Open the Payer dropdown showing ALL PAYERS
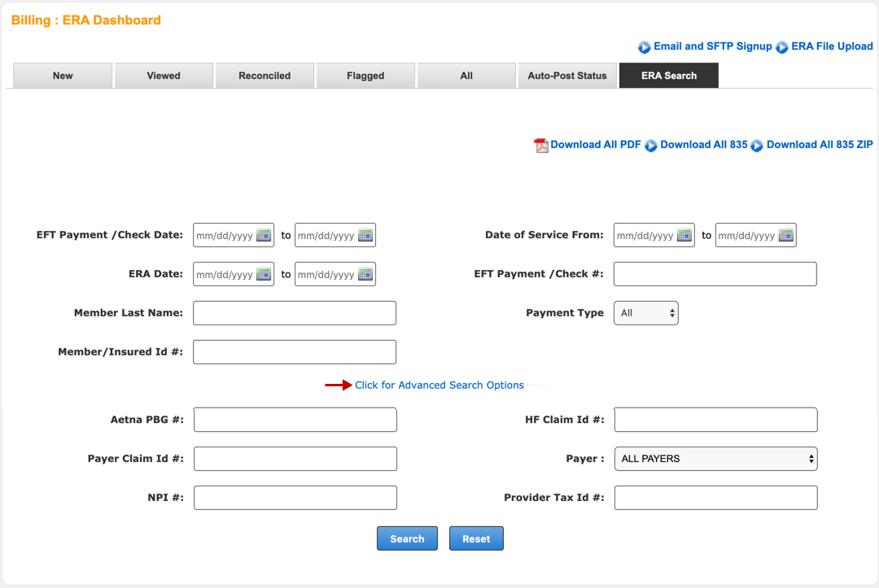The image size is (879, 588). [715, 459]
